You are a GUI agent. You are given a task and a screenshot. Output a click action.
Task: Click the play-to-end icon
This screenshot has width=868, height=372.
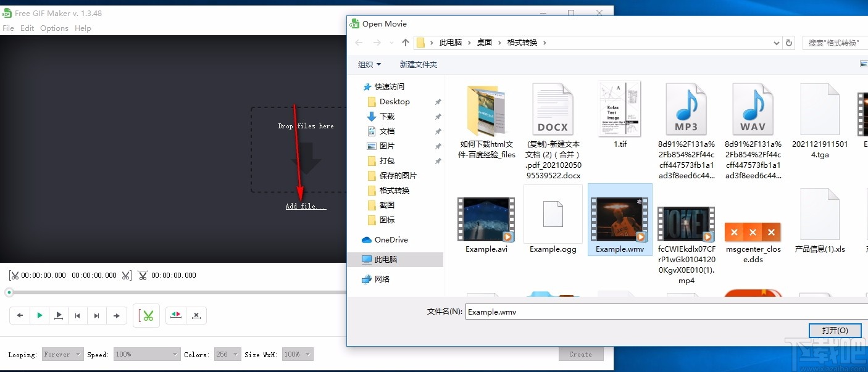pyautogui.click(x=59, y=315)
